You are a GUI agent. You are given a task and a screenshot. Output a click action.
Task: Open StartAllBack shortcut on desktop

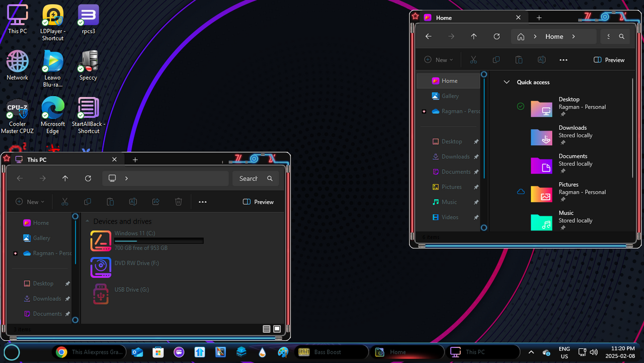[88, 116]
